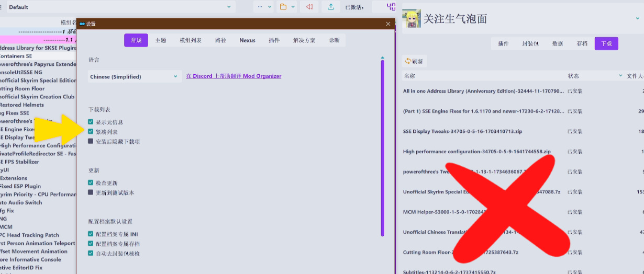644x274 pixels.
Task: Select the 下载 tab in right panel
Action: pos(606,43)
